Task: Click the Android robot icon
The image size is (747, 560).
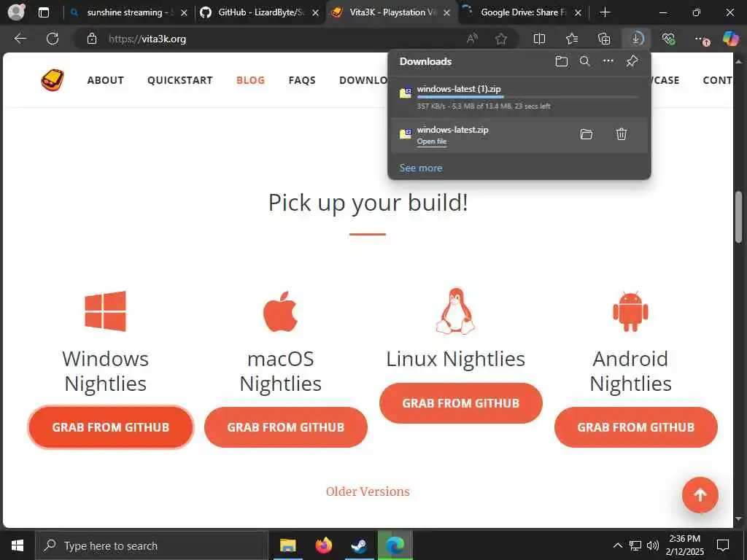Action: 630,312
